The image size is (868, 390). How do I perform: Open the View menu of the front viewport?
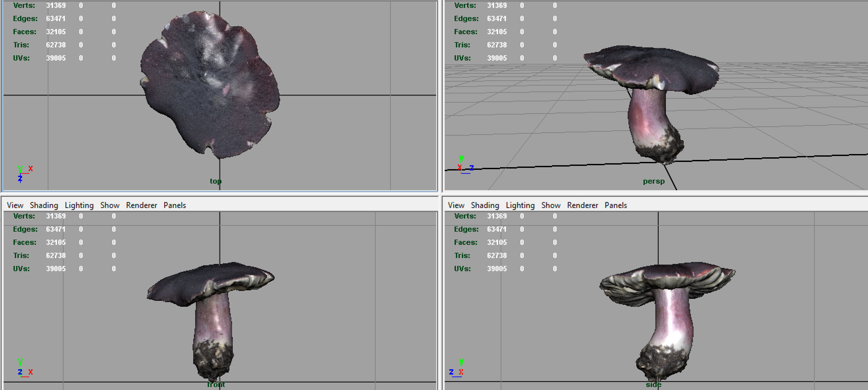pyautogui.click(x=15, y=205)
